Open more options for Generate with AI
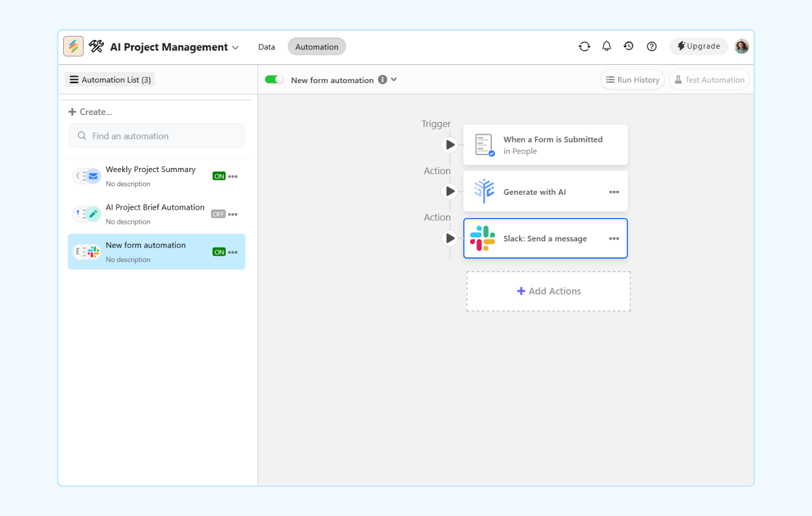The height and width of the screenshot is (516, 812). [614, 192]
